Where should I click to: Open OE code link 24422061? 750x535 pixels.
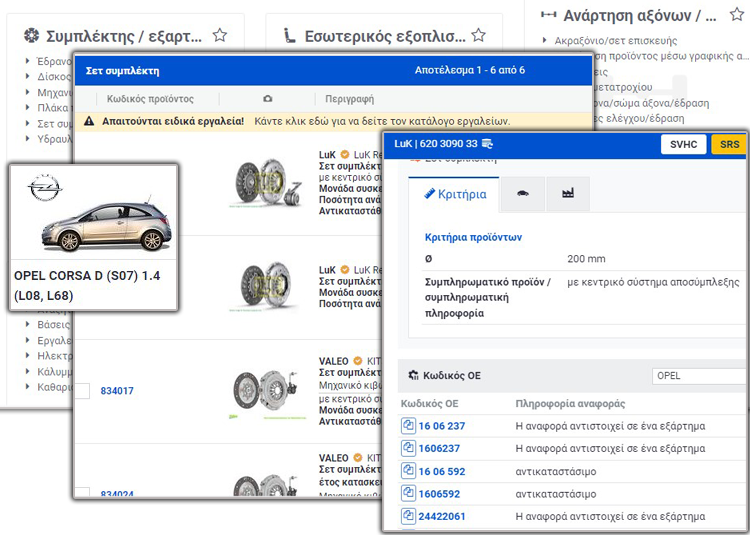(441, 516)
